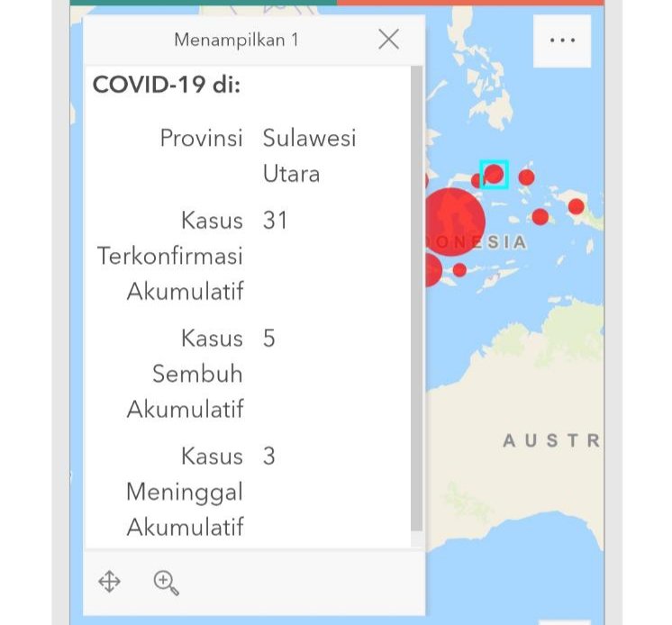Click the death cases value 3
The width and height of the screenshot is (672, 625).
tap(269, 456)
